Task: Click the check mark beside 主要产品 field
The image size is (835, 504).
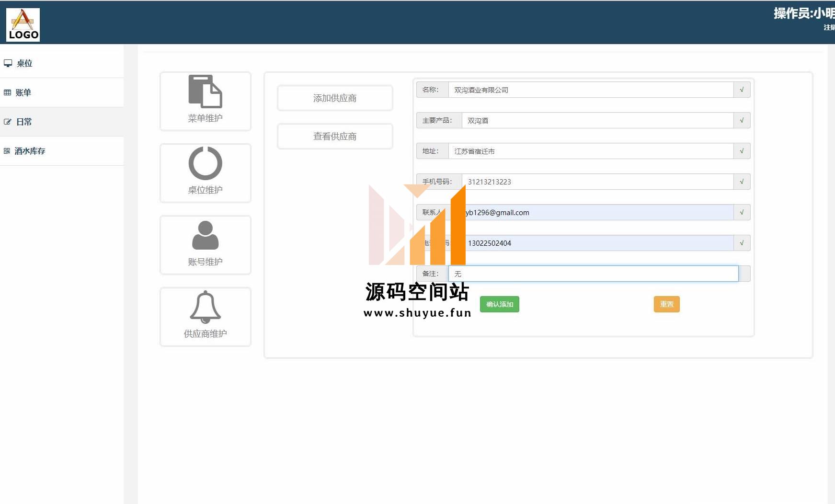Action: (x=742, y=120)
